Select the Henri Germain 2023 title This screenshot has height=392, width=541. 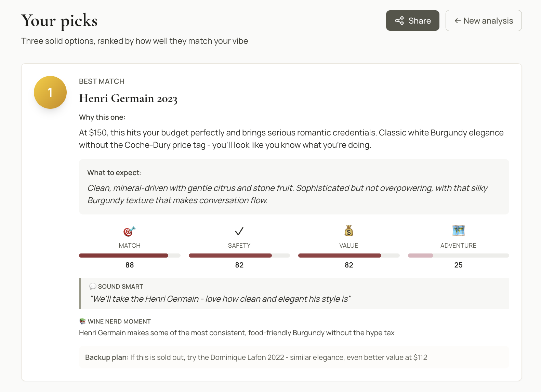point(128,99)
